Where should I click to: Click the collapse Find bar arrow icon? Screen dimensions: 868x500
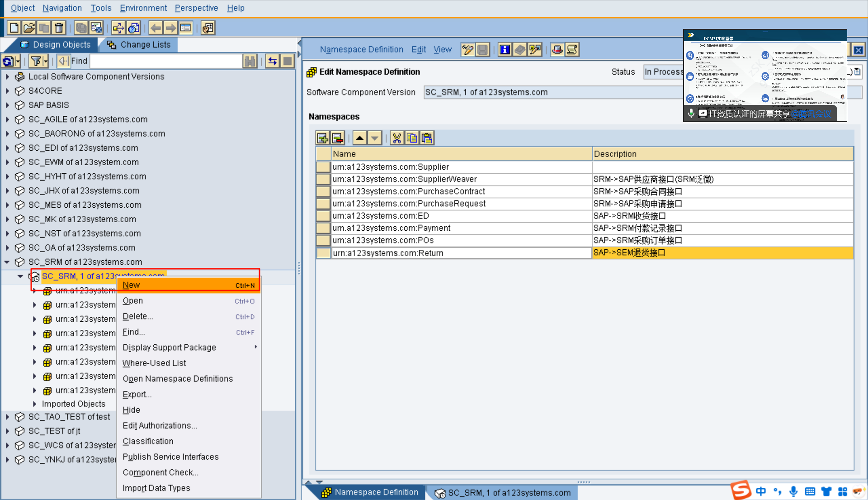(x=63, y=61)
